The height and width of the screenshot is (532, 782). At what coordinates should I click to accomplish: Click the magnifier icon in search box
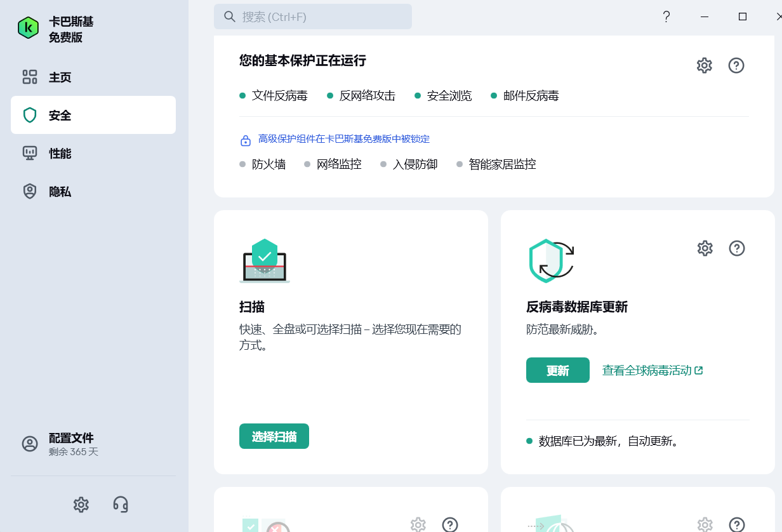(230, 17)
